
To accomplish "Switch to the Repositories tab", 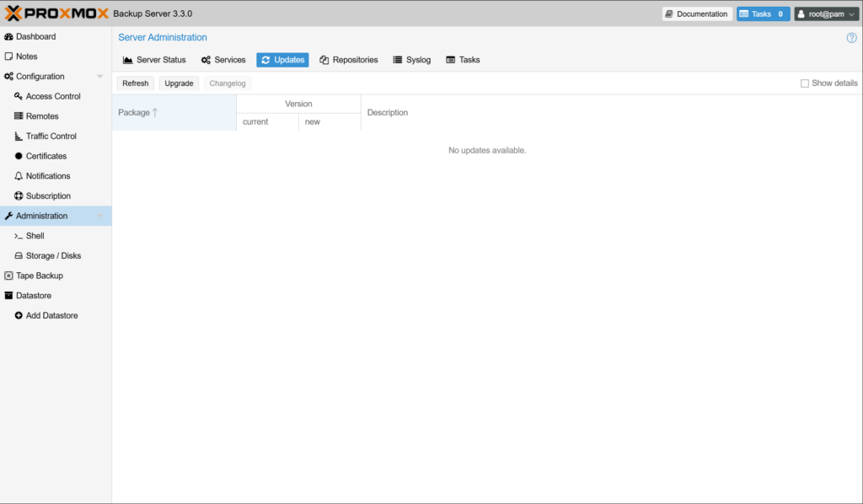I will pyautogui.click(x=348, y=60).
